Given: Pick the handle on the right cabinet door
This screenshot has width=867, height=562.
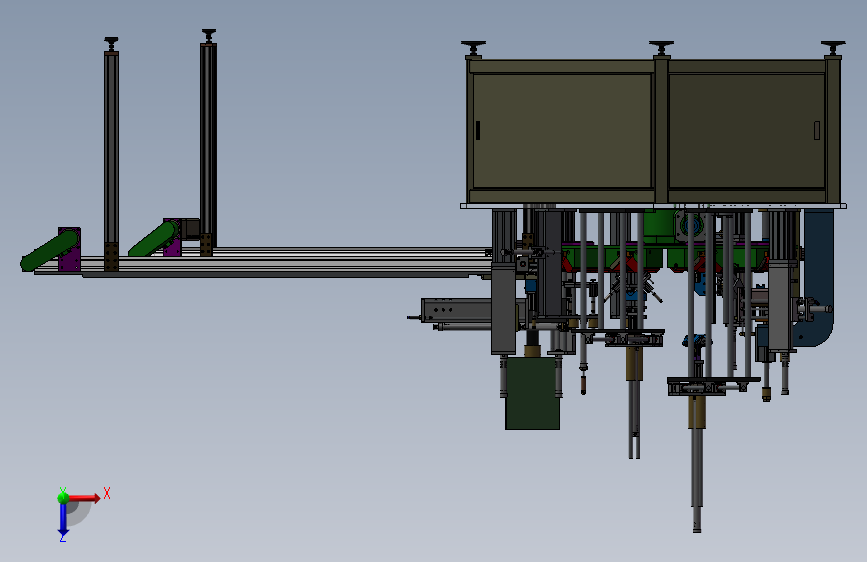Looking at the screenshot, I should 817,131.
